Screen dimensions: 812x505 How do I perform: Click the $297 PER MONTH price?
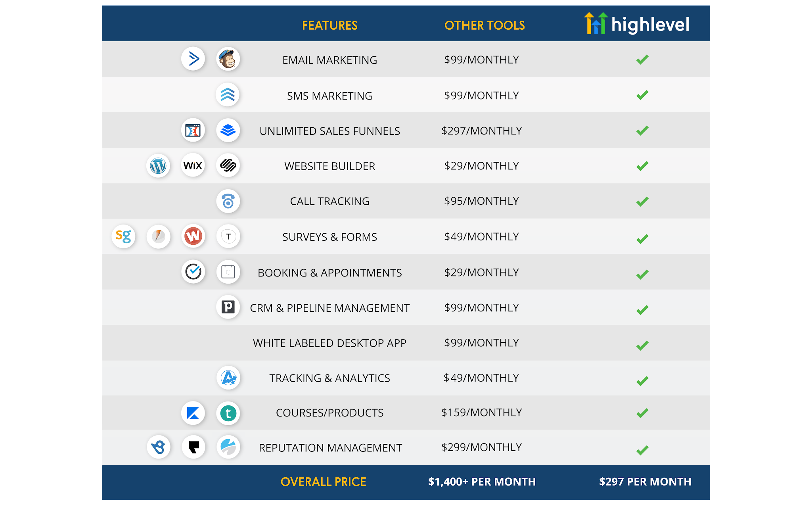pyautogui.click(x=645, y=482)
